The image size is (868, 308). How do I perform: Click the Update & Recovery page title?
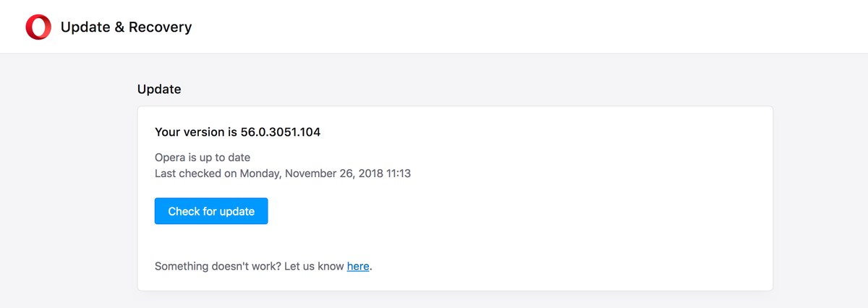126,27
